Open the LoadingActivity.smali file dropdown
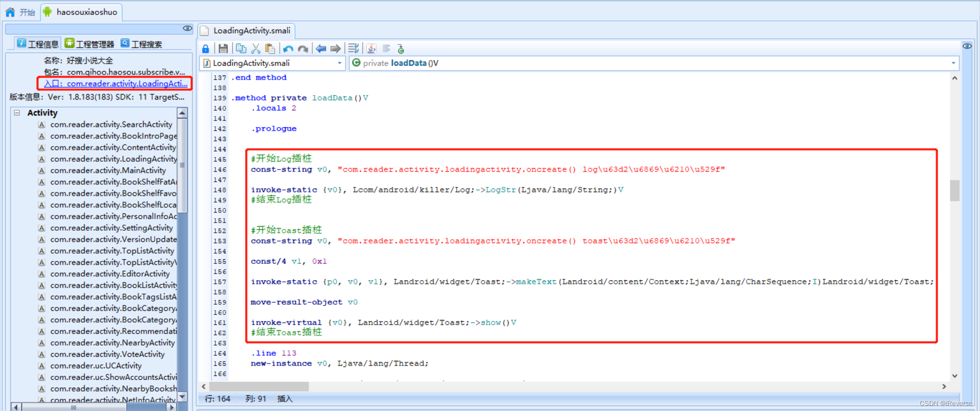The image size is (980, 411). [x=339, y=63]
